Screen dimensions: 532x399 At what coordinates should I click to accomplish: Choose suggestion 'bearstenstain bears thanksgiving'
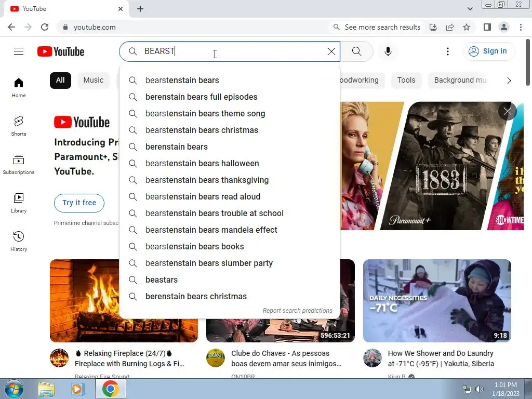click(x=230, y=180)
